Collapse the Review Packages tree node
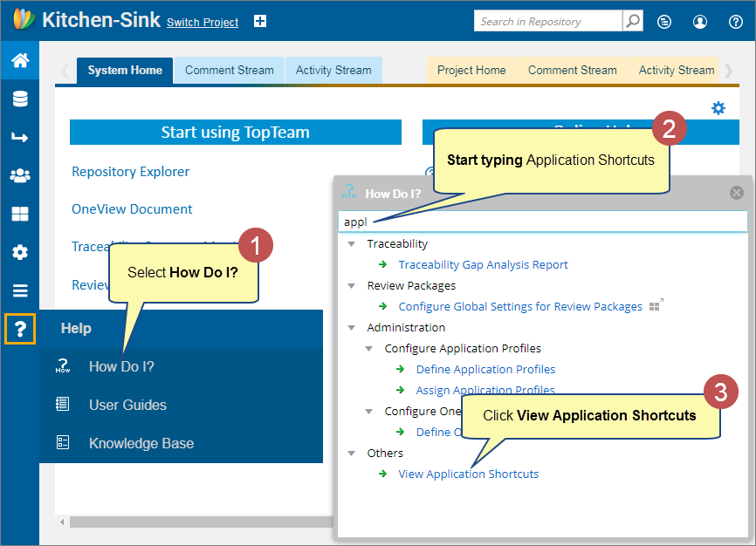Image resolution: width=756 pixels, height=546 pixels. click(x=352, y=286)
